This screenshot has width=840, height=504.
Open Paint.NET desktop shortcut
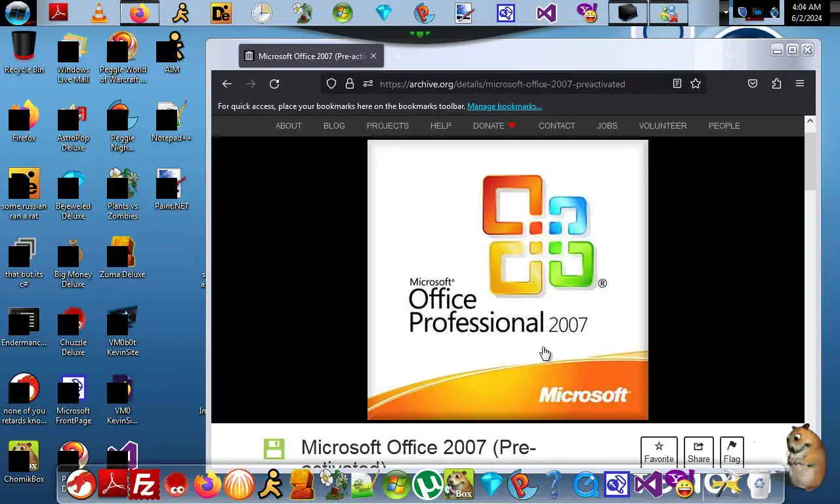point(171,190)
